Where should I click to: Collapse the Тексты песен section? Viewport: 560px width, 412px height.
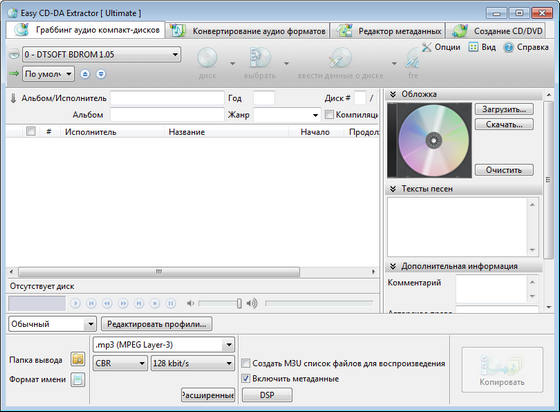click(x=393, y=189)
